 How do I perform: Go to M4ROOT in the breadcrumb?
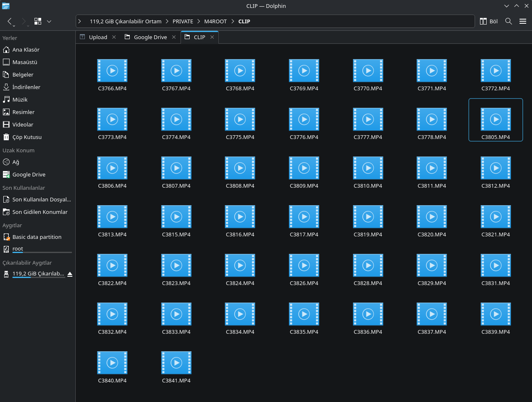click(x=215, y=21)
